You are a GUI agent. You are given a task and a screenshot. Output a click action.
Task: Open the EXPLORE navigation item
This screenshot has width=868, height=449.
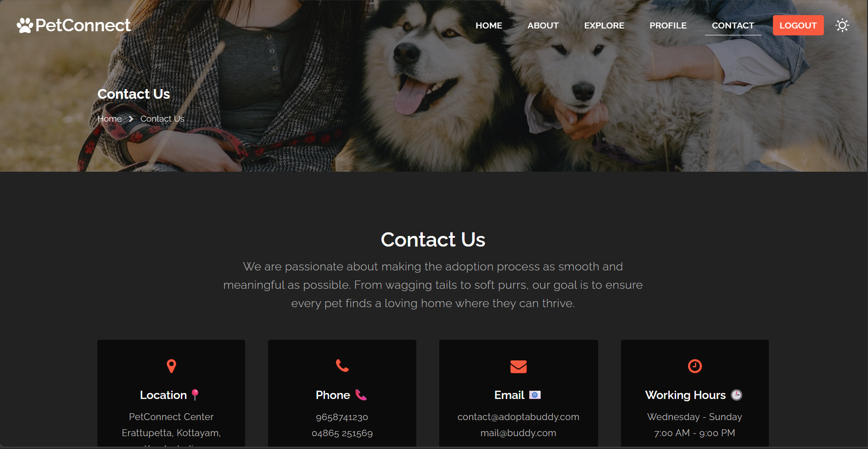point(604,26)
